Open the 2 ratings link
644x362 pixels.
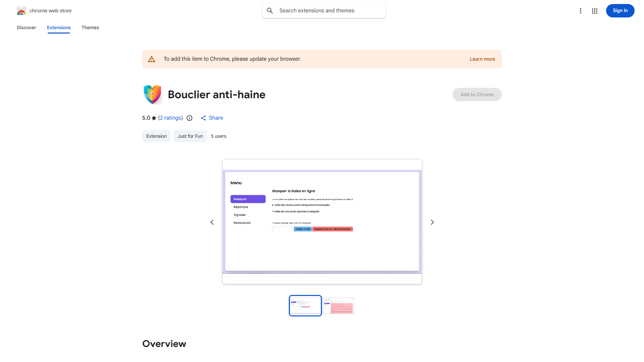click(x=170, y=118)
